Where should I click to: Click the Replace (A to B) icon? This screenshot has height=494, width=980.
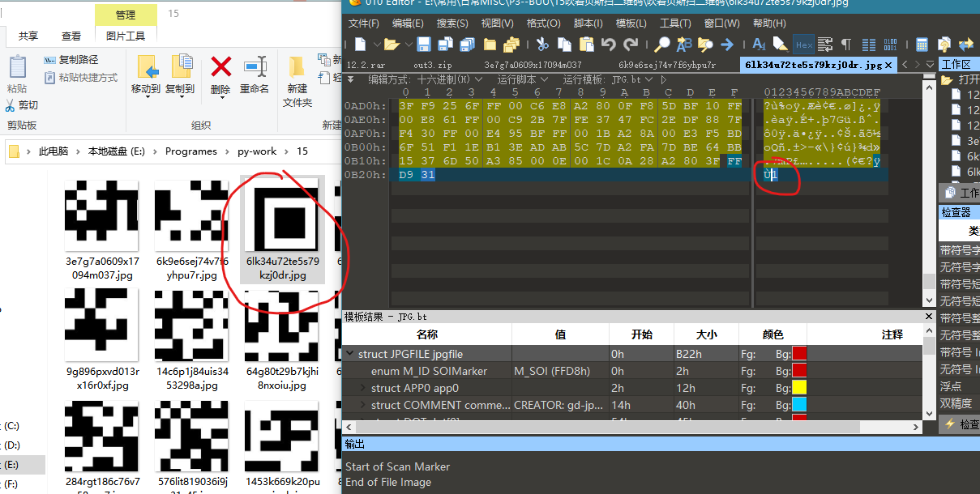click(684, 45)
